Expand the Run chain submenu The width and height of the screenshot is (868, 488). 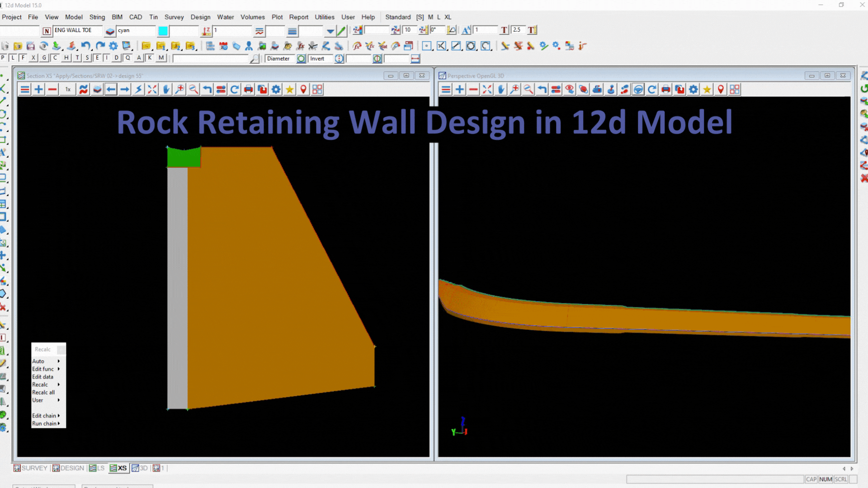tap(45, 423)
